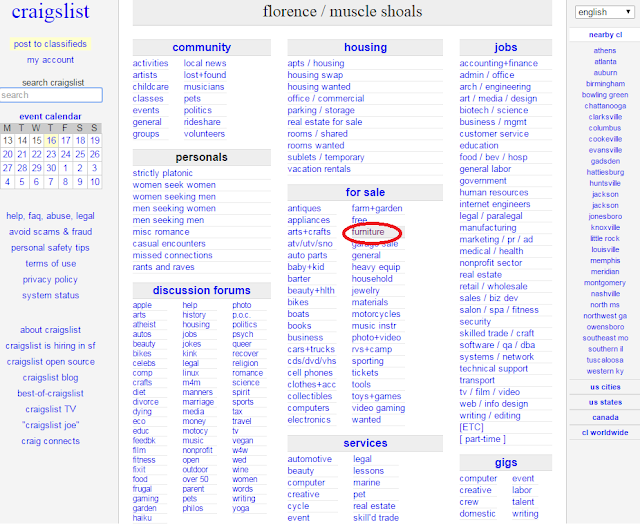Open strictly platonic in personals
This screenshot has width=640, height=527.
pyautogui.click(x=162, y=173)
